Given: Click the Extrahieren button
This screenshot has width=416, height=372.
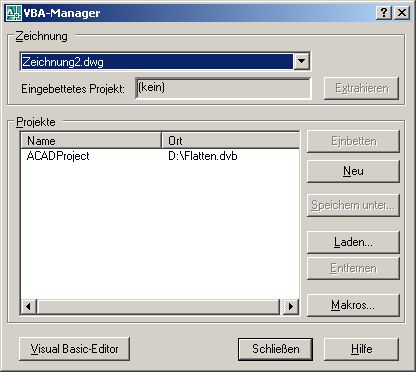Looking at the screenshot, I should click(x=361, y=88).
